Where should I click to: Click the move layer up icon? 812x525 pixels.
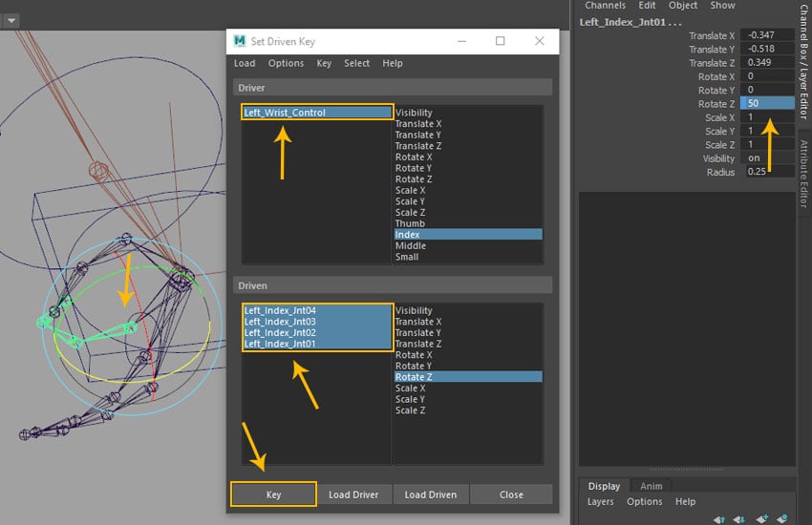coord(719,518)
